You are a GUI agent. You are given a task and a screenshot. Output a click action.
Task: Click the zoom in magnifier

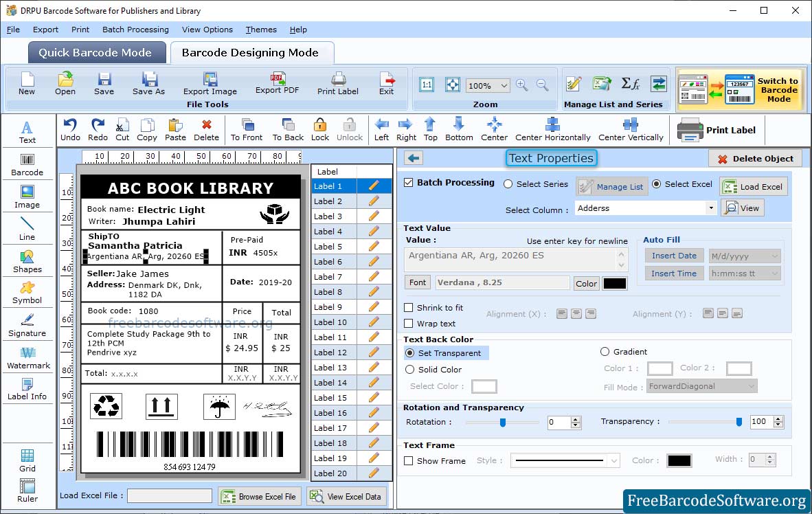[x=521, y=85]
